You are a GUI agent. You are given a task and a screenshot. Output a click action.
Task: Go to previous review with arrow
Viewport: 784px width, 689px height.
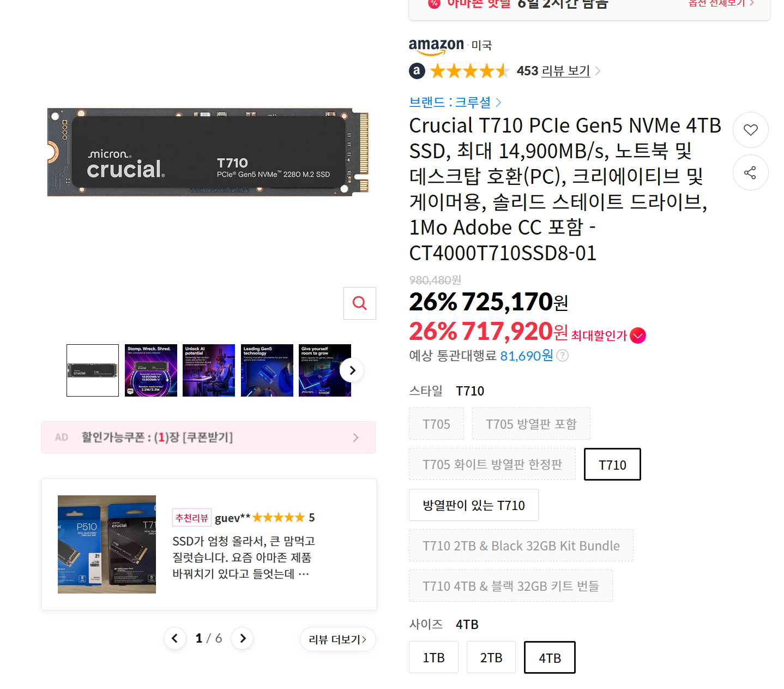[174, 638]
